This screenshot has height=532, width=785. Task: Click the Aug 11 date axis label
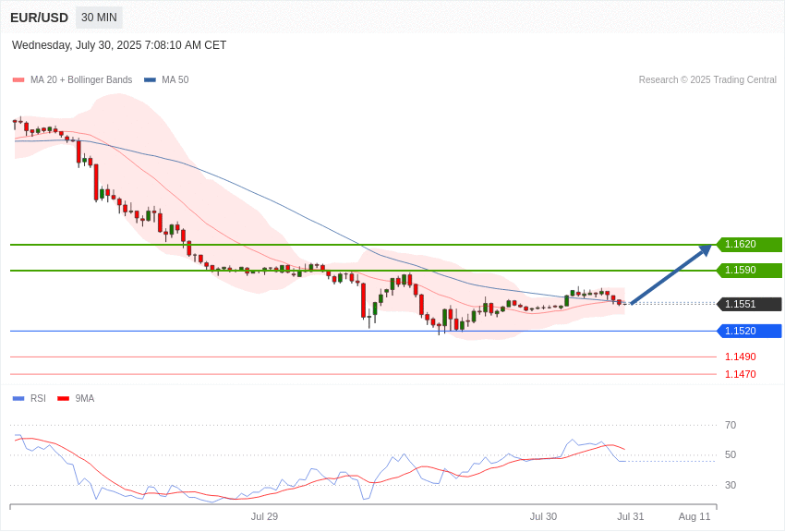pos(694,516)
